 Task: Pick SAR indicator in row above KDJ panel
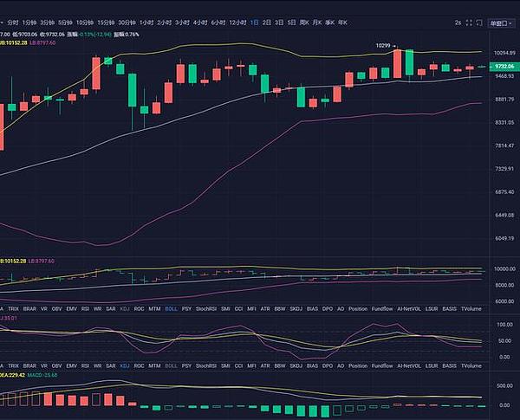pos(110,307)
